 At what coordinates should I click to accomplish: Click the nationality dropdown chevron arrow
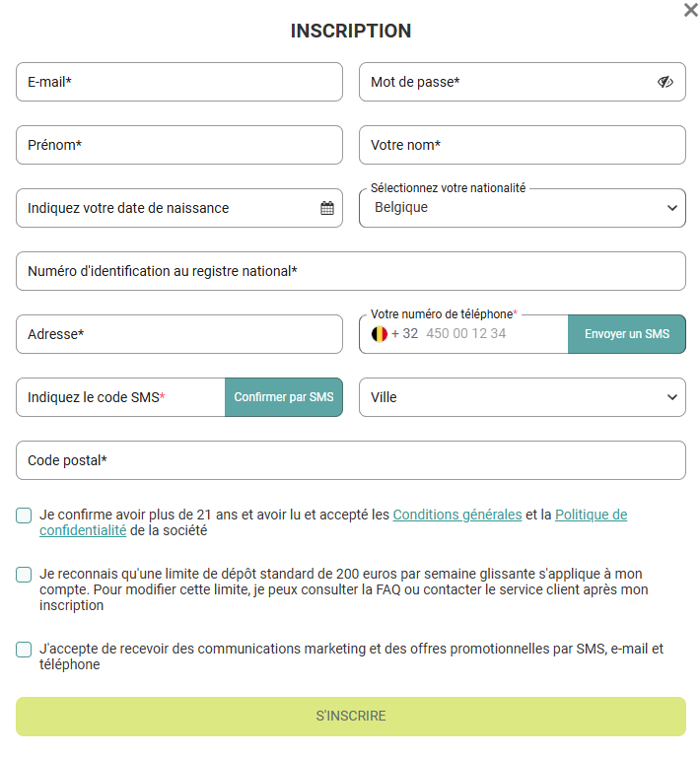click(672, 208)
